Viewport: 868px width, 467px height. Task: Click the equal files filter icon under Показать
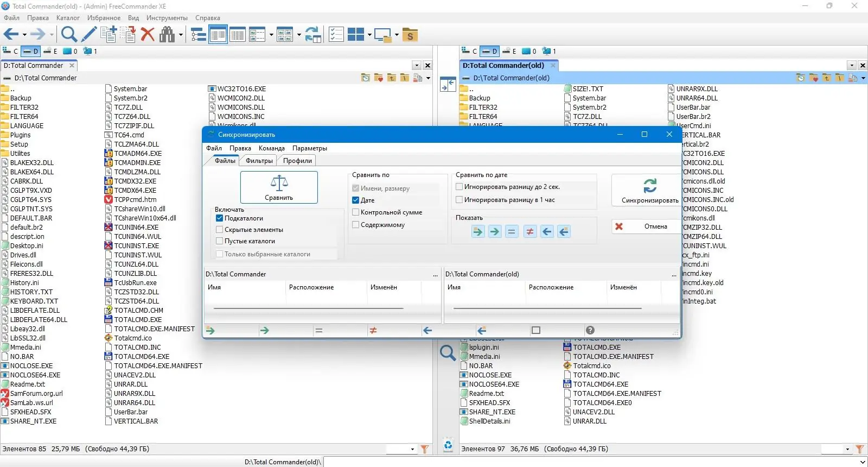pyautogui.click(x=512, y=232)
